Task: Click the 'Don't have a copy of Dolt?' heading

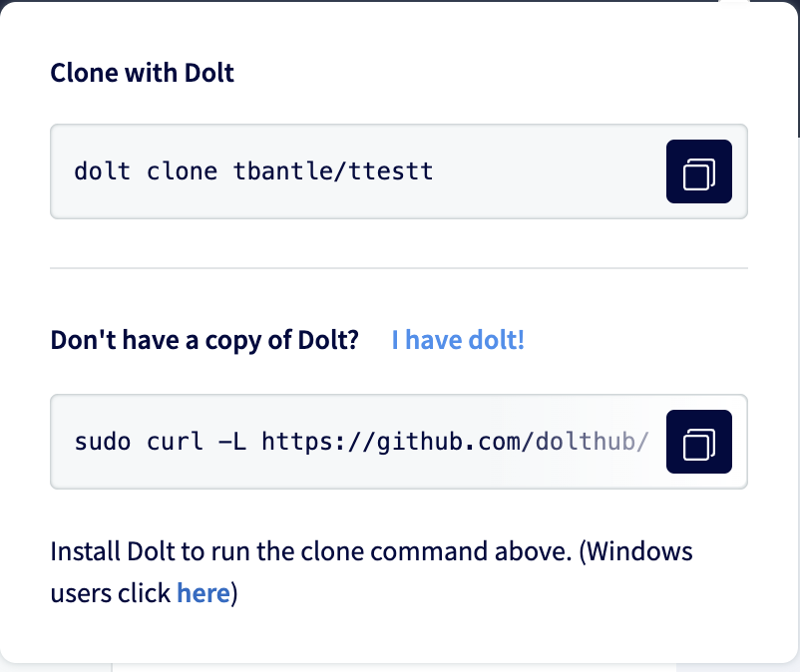Action: 203,339
